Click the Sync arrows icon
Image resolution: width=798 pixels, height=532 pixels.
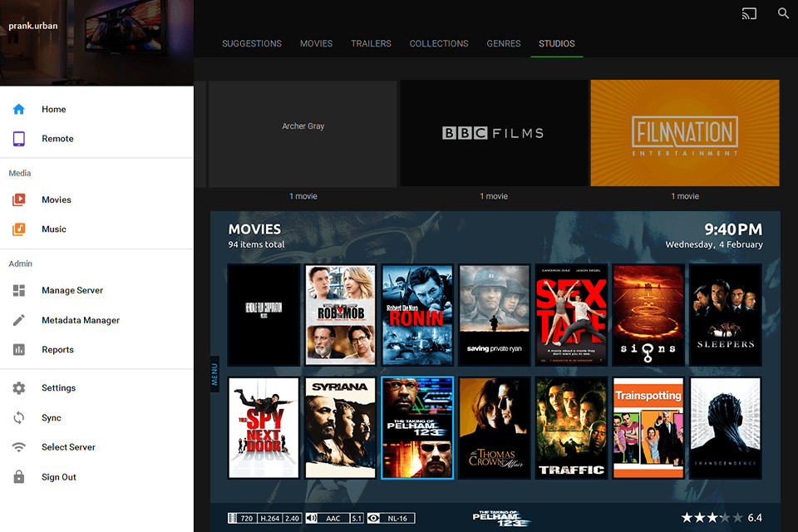tap(19, 418)
